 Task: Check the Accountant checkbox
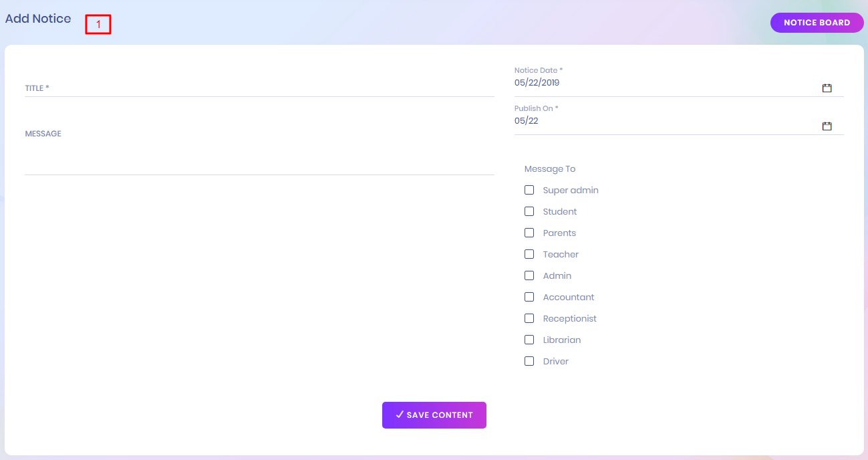tap(529, 297)
